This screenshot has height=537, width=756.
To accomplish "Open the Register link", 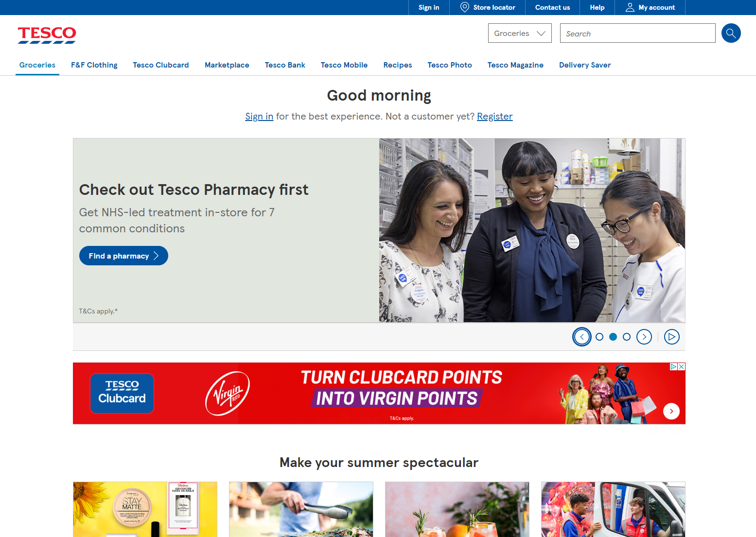I will [x=494, y=116].
